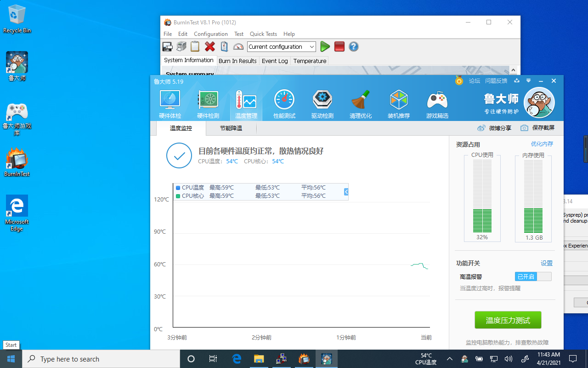Open the Current configuration dropdown in BurnInTest
The image size is (588, 368).
(x=313, y=46)
